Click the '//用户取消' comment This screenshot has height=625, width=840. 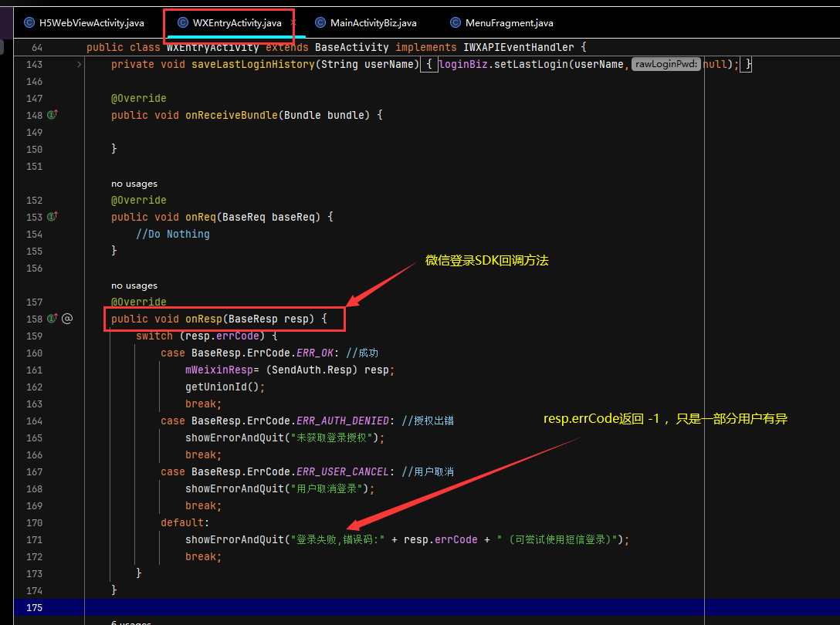pos(428,471)
